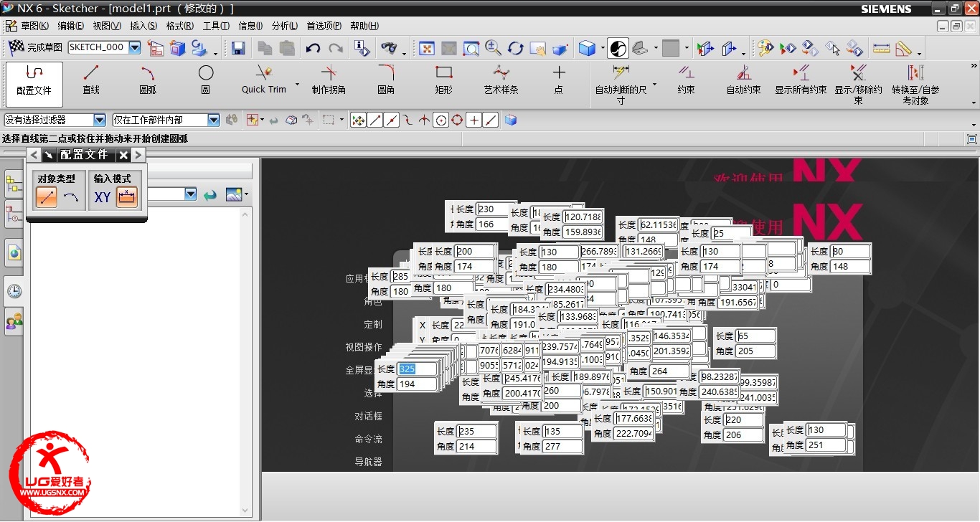980x522 pixels.
Task: Expand the shaded cube render style dropdown
Action: [603, 49]
